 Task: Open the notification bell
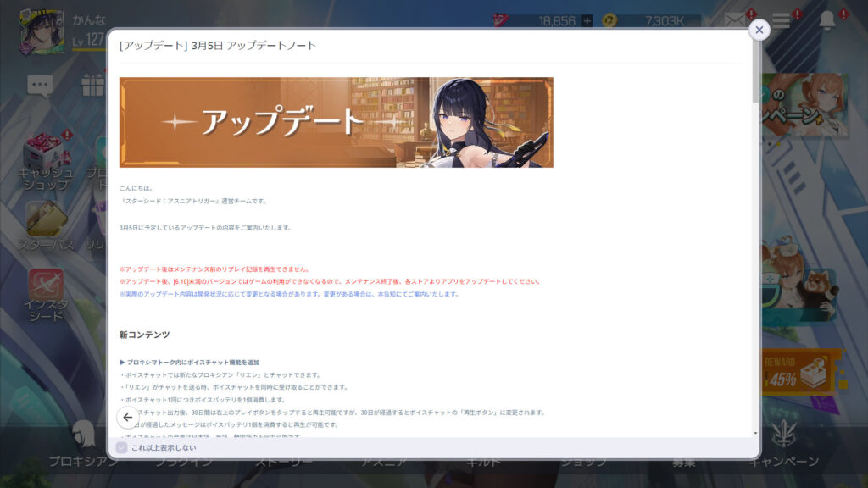point(827,20)
